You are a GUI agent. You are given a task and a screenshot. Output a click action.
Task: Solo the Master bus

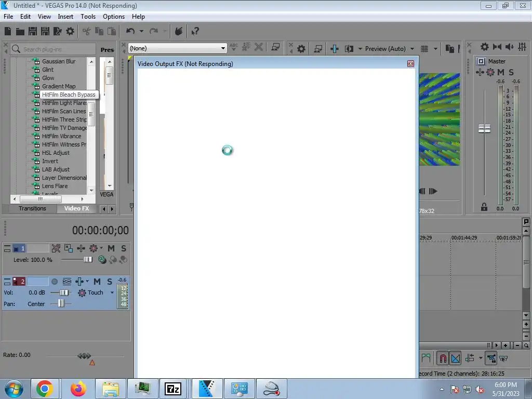click(x=511, y=72)
